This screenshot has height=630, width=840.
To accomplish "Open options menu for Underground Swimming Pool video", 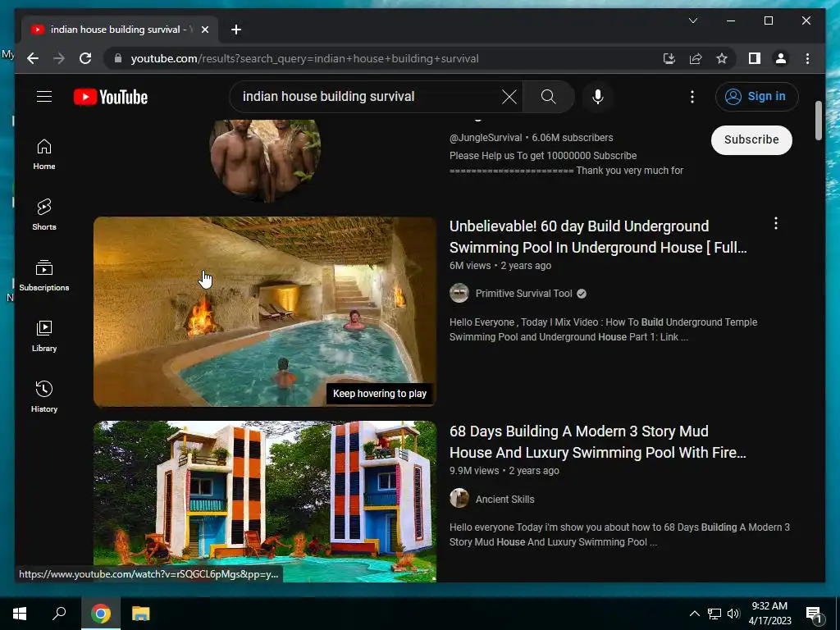I will pyautogui.click(x=776, y=223).
